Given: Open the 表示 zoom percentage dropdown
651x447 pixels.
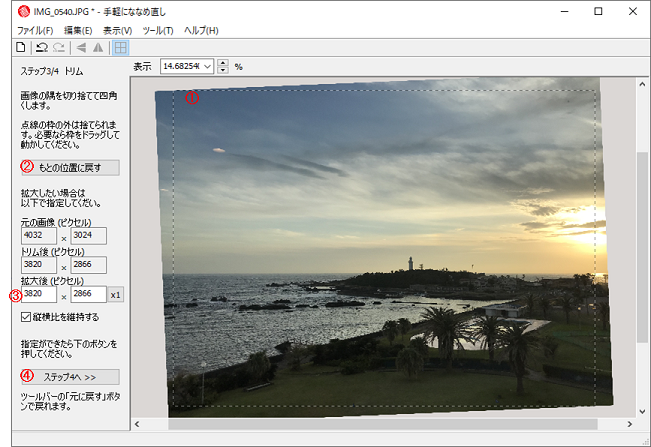Looking at the screenshot, I should pos(207,67).
